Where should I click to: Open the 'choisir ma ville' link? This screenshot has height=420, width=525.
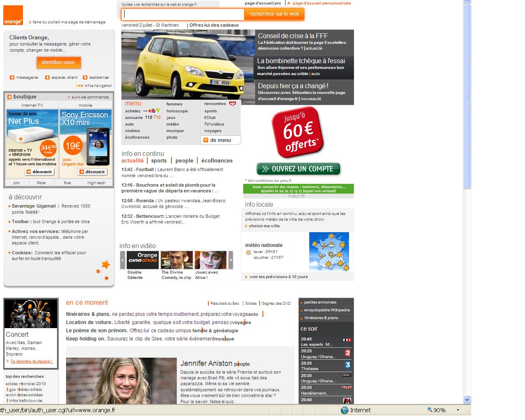(x=264, y=226)
